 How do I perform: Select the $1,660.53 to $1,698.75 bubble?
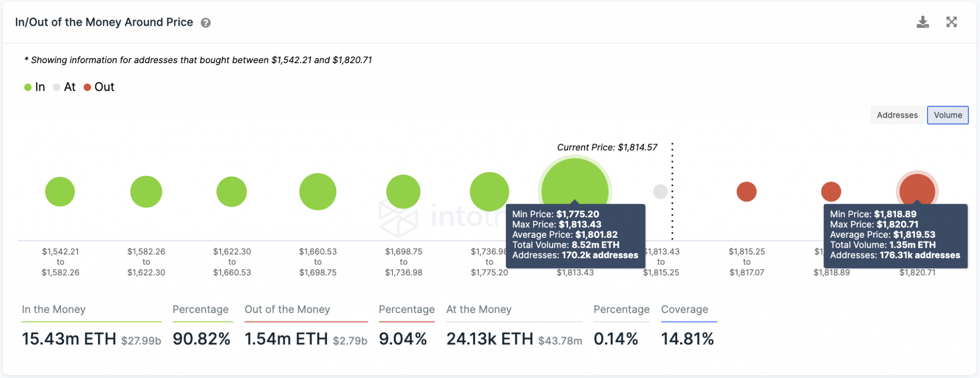tap(318, 191)
